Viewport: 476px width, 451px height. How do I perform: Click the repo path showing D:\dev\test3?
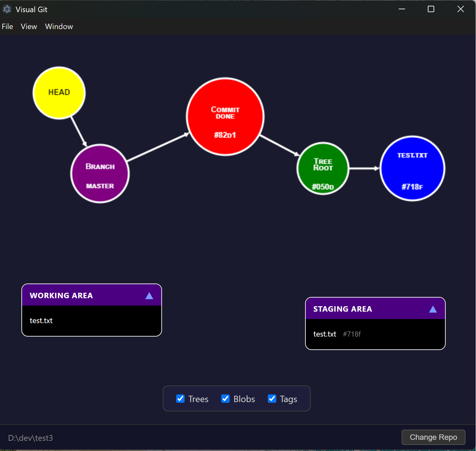coord(30,438)
